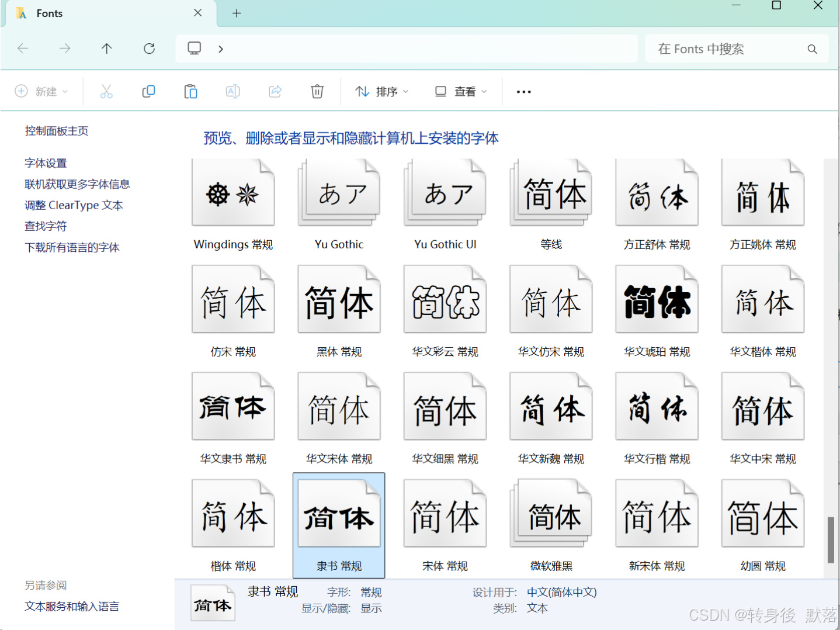The height and width of the screenshot is (630, 840).
Task: Select the Yu Gothic UI font family
Action: [445, 205]
